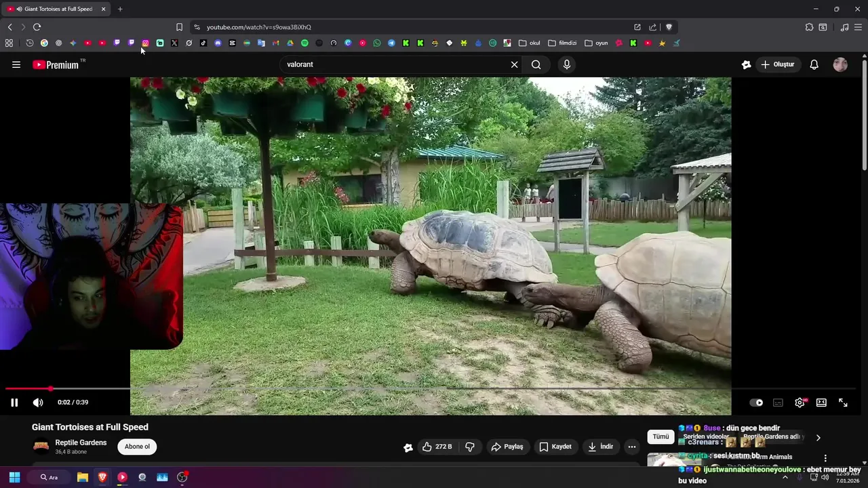This screenshot has height=488, width=868.
Task: Open thanks heart icon beside like
Action: tap(408, 447)
